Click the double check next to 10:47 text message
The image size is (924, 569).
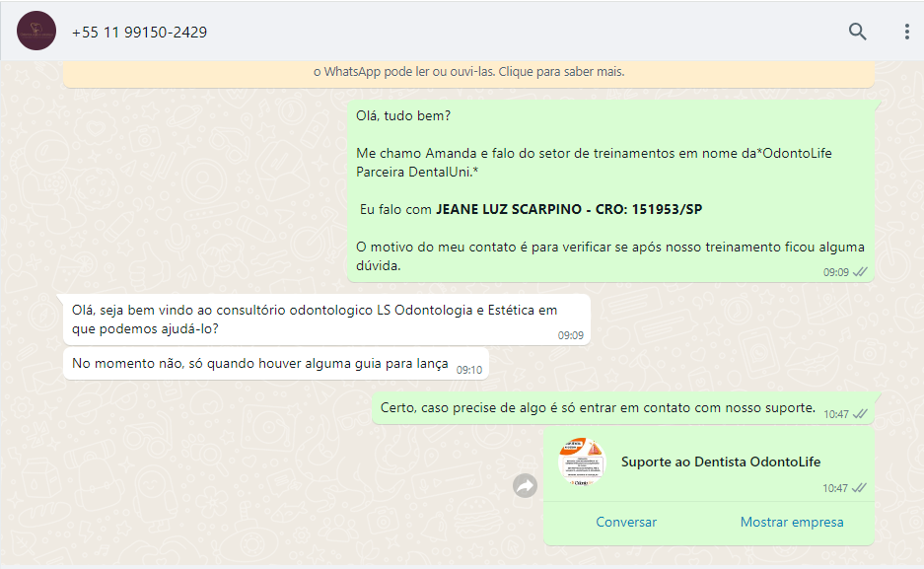[x=860, y=413]
